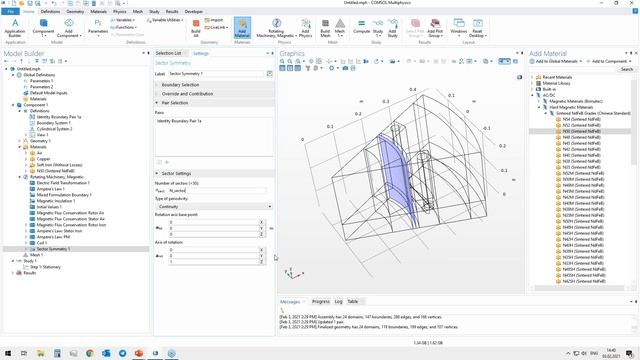The width and height of the screenshot is (640, 360).
Task: Open Google Chrome from the taskbar
Action: pyautogui.click(x=90, y=353)
